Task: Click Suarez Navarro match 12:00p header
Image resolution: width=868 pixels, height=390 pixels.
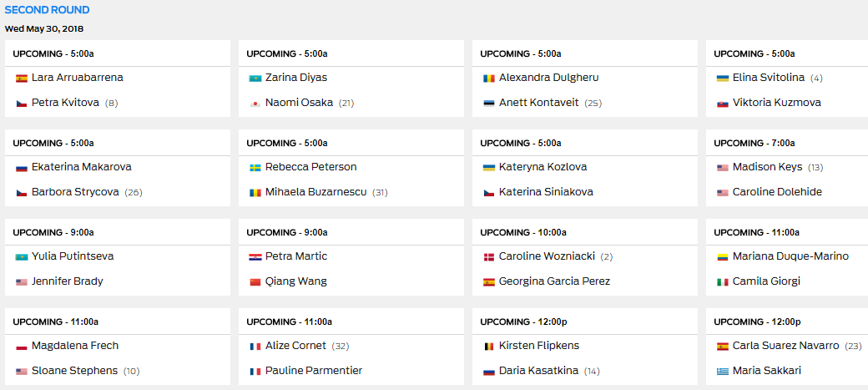Action: point(786,322)
